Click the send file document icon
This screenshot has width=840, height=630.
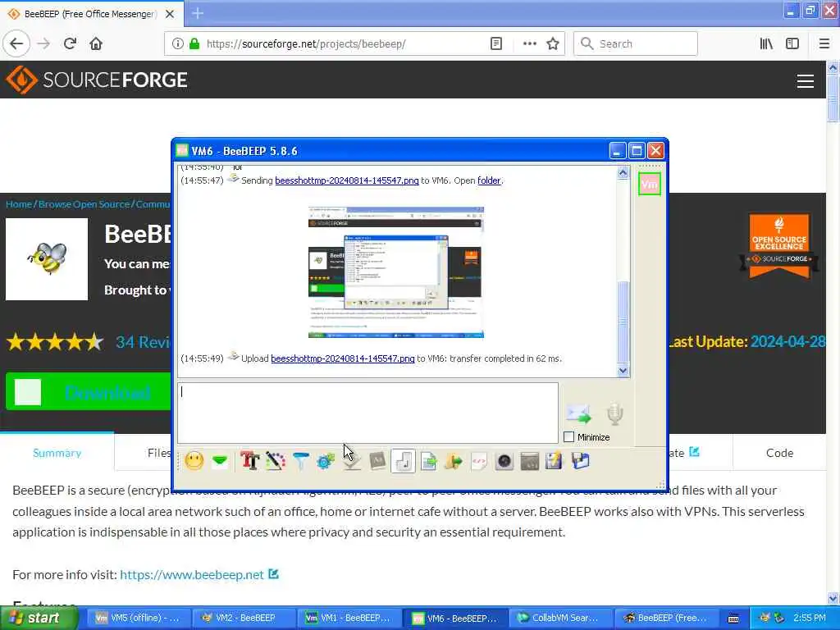(x=428, y=461)
